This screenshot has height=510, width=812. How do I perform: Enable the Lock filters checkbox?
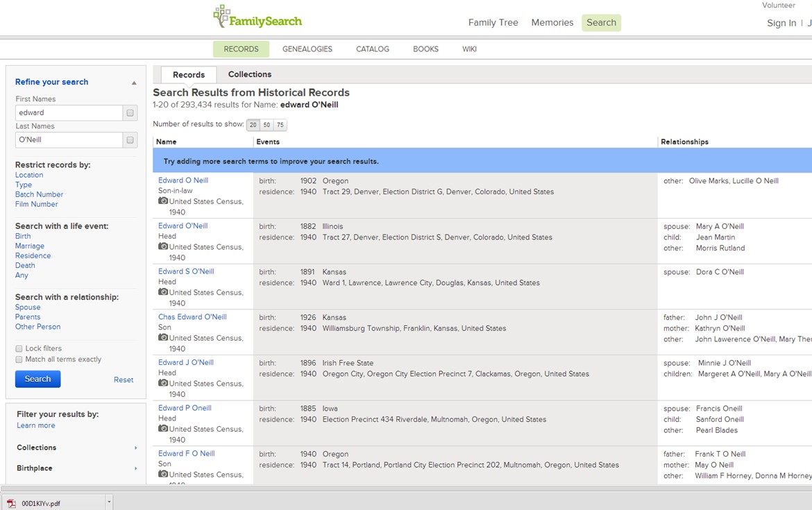click(x=19, y=348)
